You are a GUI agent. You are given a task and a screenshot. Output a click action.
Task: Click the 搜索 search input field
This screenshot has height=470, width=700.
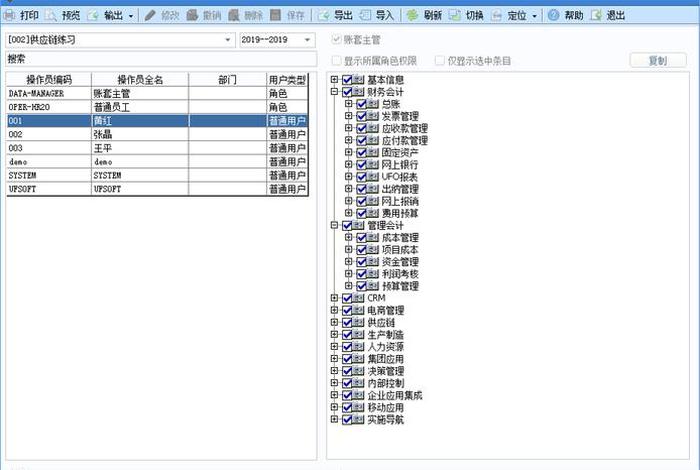pyautogui.click(x=161, y=59)
